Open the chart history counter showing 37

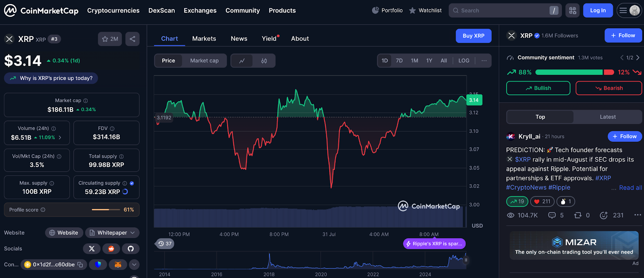coord(165,243)
